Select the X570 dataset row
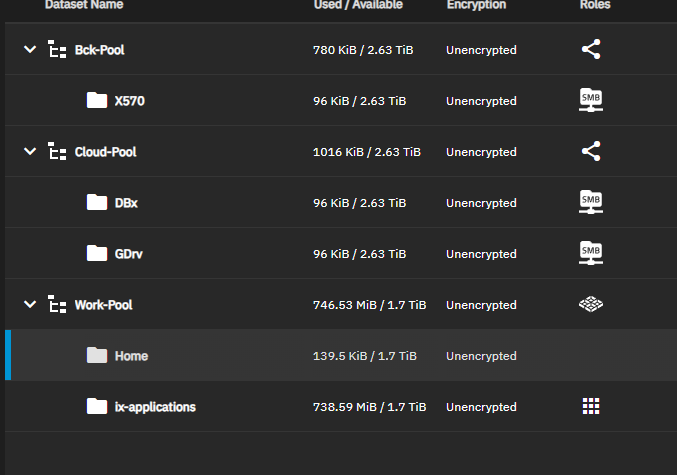 (341, 100)
